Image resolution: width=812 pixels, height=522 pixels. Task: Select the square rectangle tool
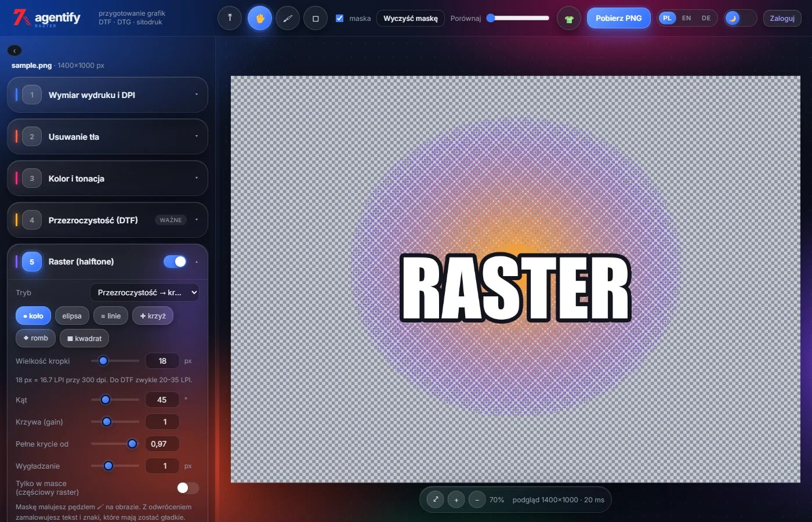316,18
